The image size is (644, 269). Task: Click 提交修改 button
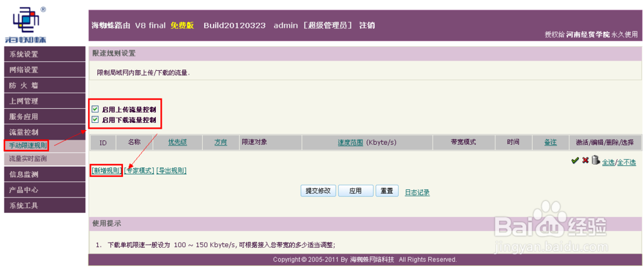(x=318, y=191)
